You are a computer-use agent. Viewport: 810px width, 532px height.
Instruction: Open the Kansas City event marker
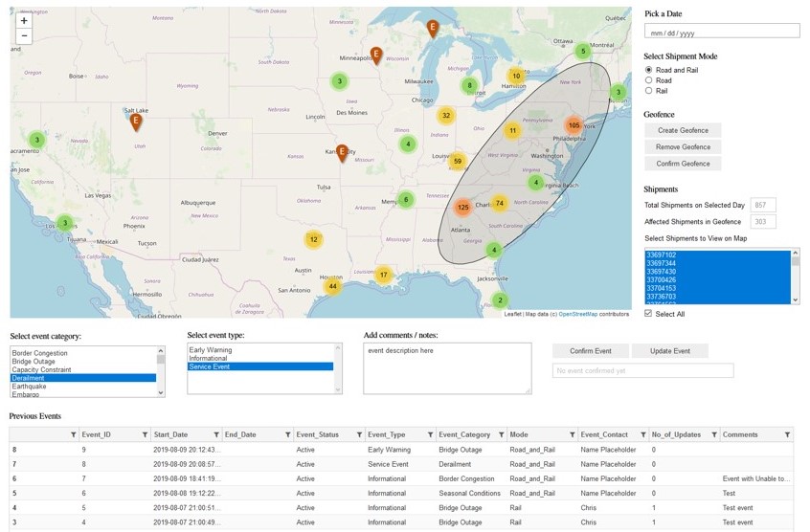(342, 152)
